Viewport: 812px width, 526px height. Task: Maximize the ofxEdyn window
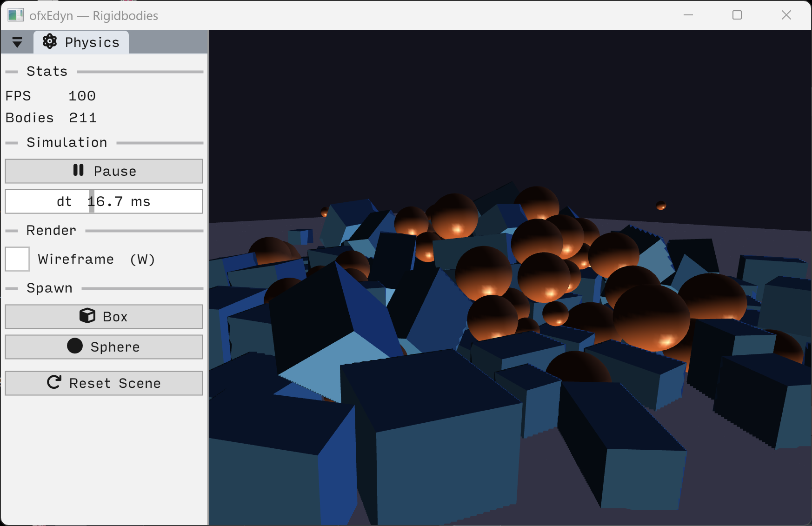737,15
